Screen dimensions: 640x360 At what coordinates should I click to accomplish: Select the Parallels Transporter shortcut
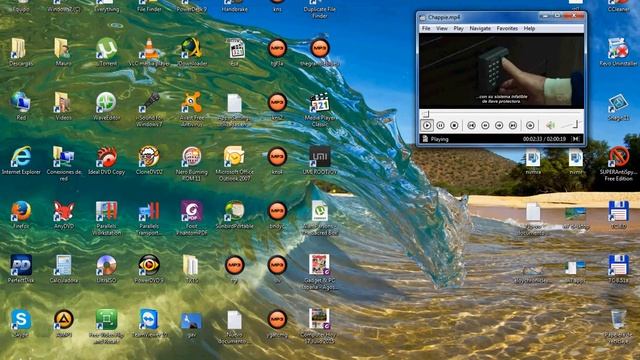click(x=149, y=217)
